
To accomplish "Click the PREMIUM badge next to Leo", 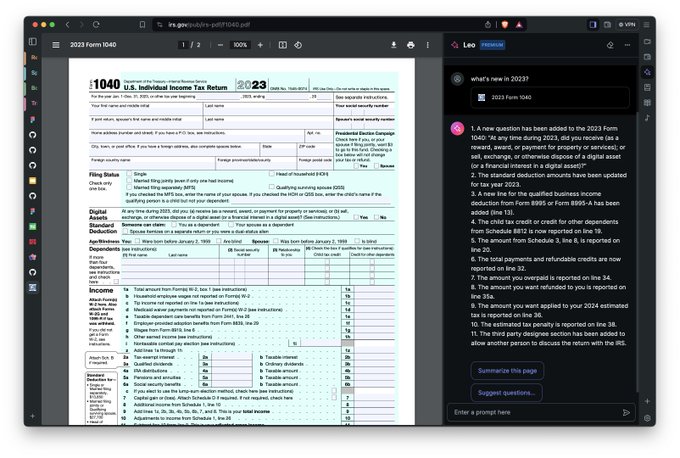I will pos(492,45).
